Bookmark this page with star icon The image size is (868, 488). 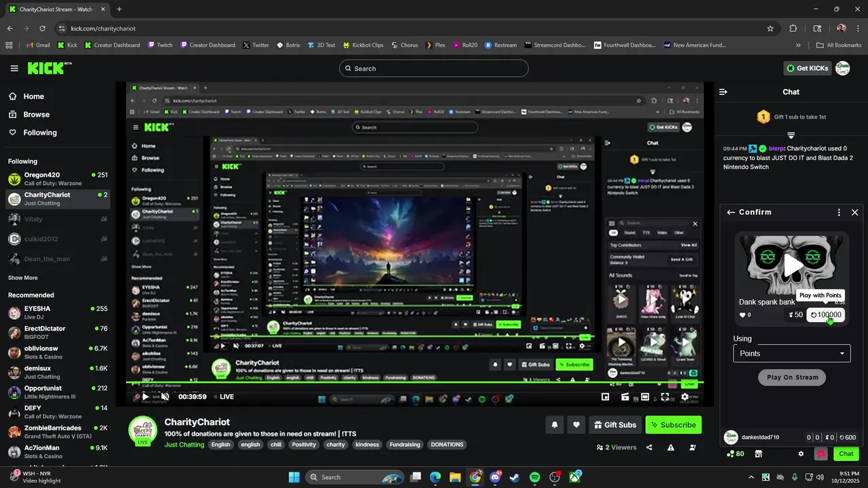(x=770, y=28)
